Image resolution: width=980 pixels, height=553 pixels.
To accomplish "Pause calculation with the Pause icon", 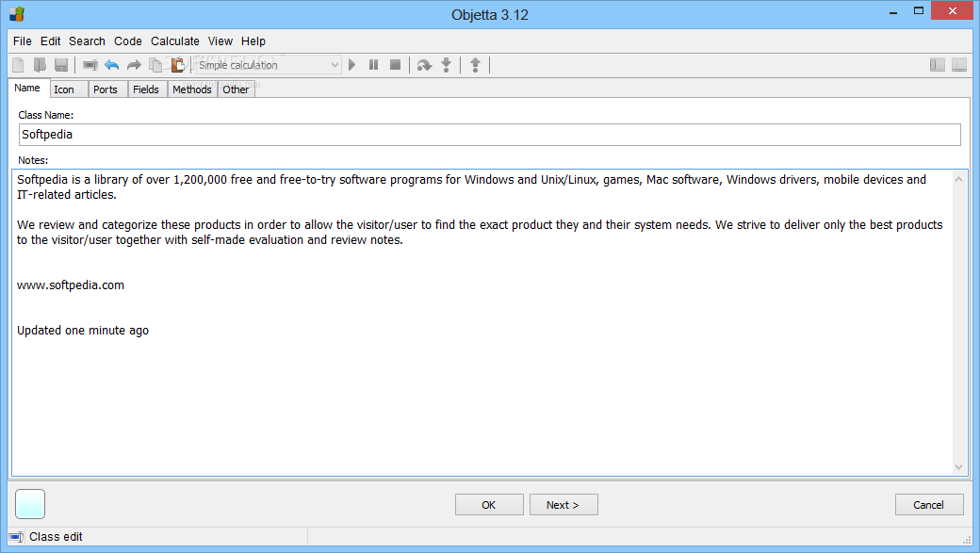I will click(x=374, y=65).
